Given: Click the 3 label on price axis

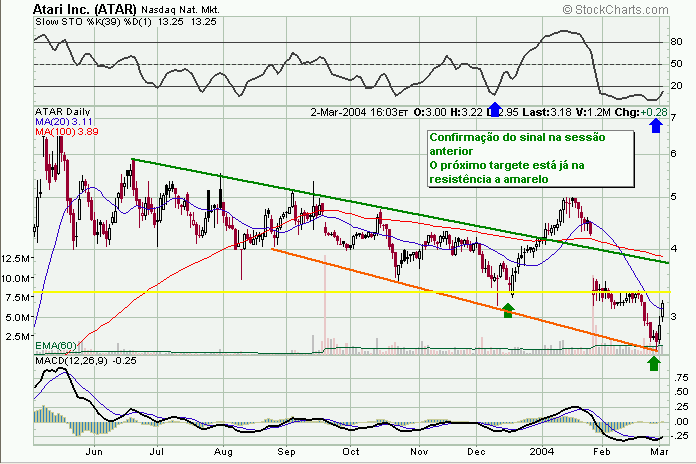Looking at the screenshot, I should (673, 317).
